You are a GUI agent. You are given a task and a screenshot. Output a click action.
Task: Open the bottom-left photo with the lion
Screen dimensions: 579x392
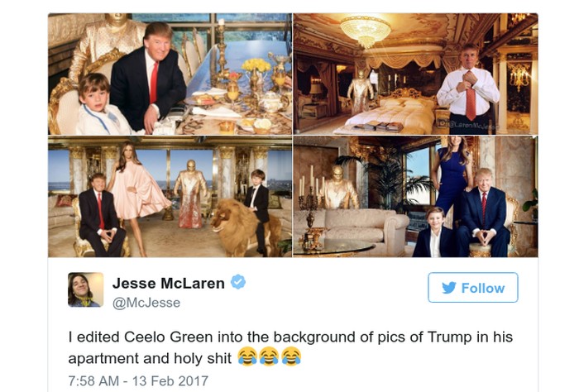click(x=170, y=196)
